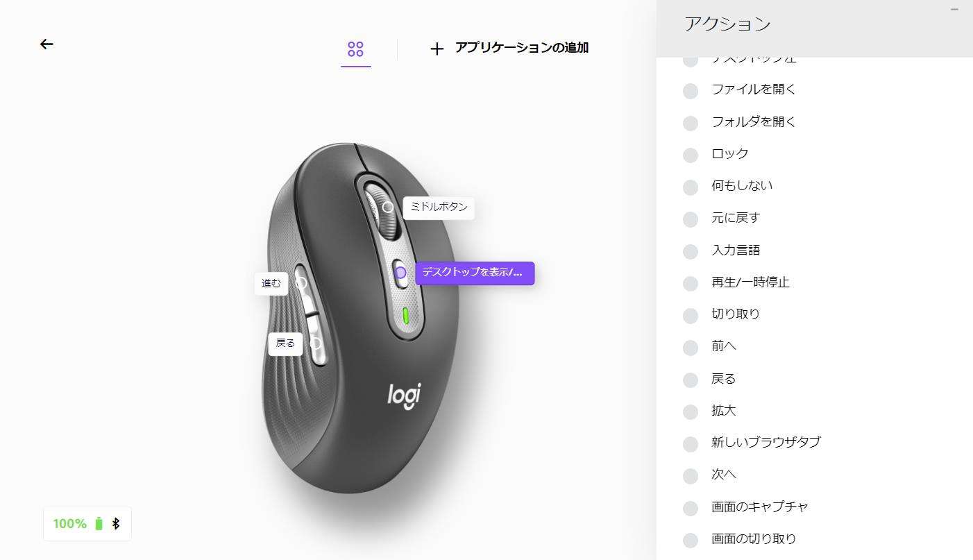Screen dimensions: 973x560
Task: Click the Bluetooth status icon
Action: click(x=116, y=524)
